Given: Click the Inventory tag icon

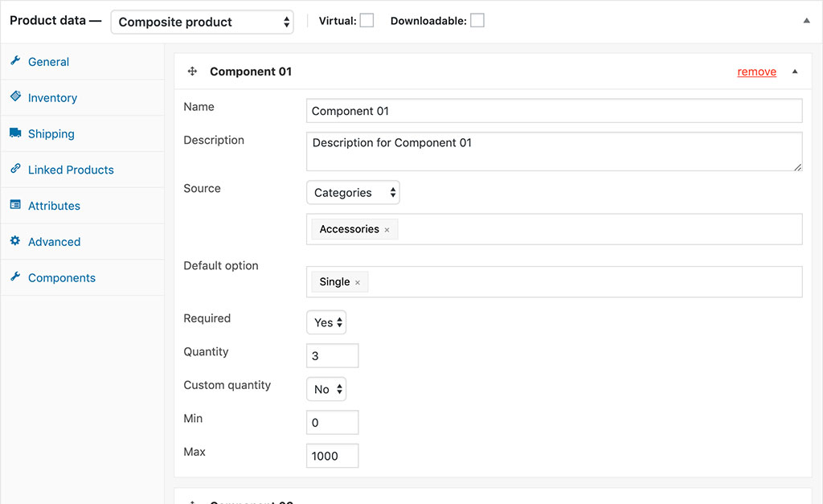Looking at the screenshot, I should click(x=15, y=96).
